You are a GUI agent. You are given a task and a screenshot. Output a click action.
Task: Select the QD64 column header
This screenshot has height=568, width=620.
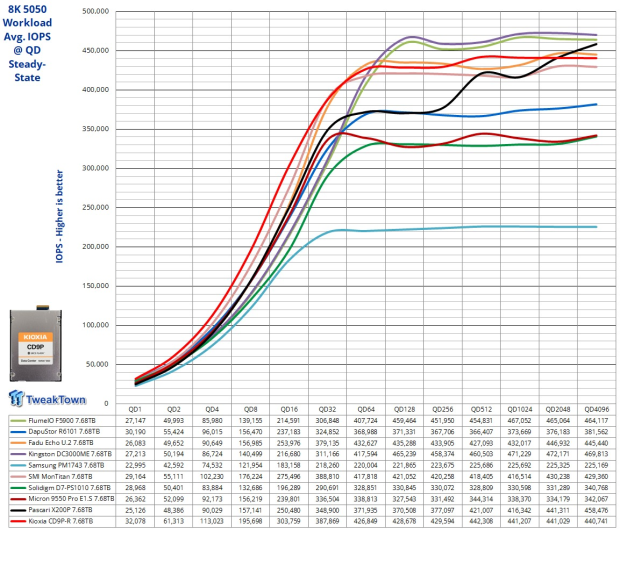366,409
